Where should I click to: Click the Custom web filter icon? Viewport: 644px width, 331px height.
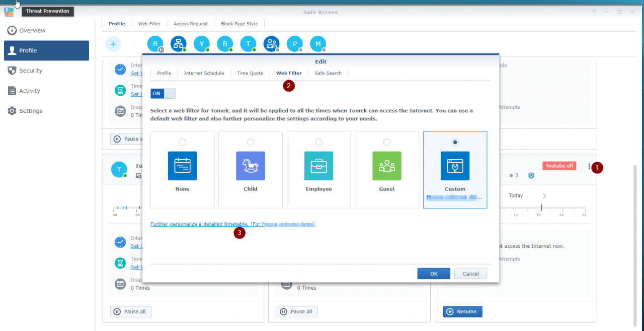(x=455, y=166)
